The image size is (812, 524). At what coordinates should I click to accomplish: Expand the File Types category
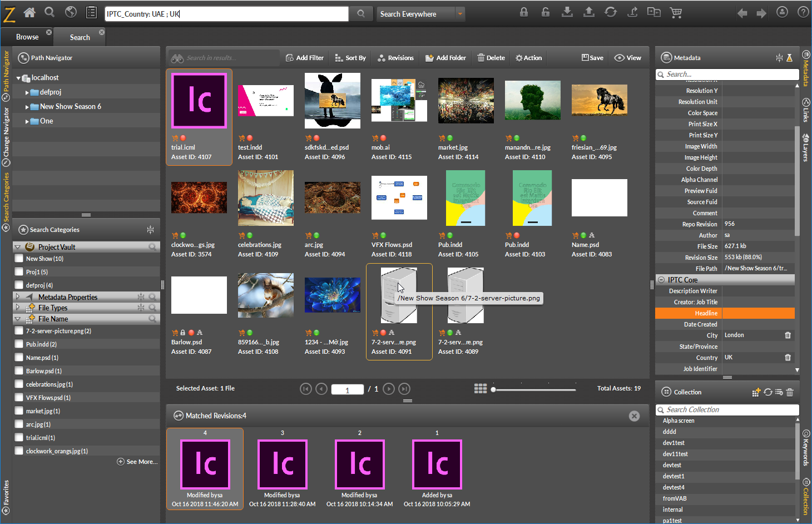(17, 308)
